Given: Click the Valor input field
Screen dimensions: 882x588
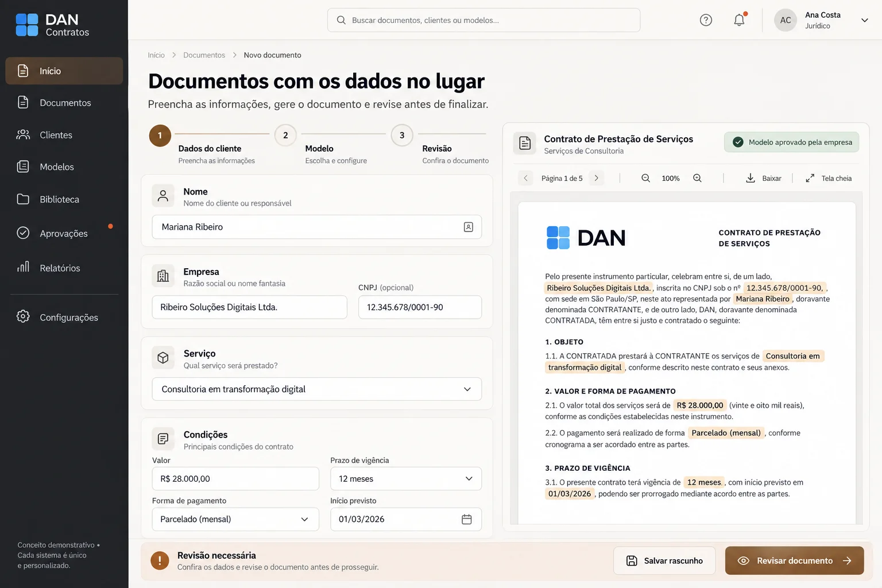Looking at the screenshot, I should (x=235, y=479).
